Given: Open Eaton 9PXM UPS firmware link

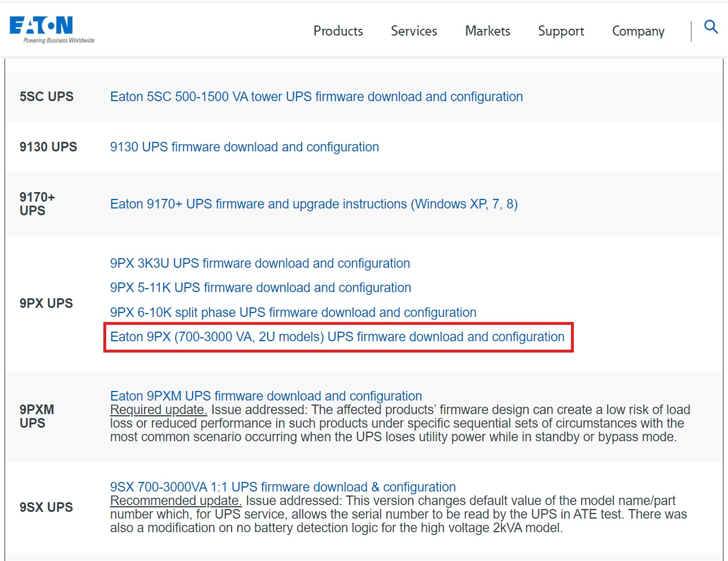Looking at the screenshot, I should tap(266, 396).
